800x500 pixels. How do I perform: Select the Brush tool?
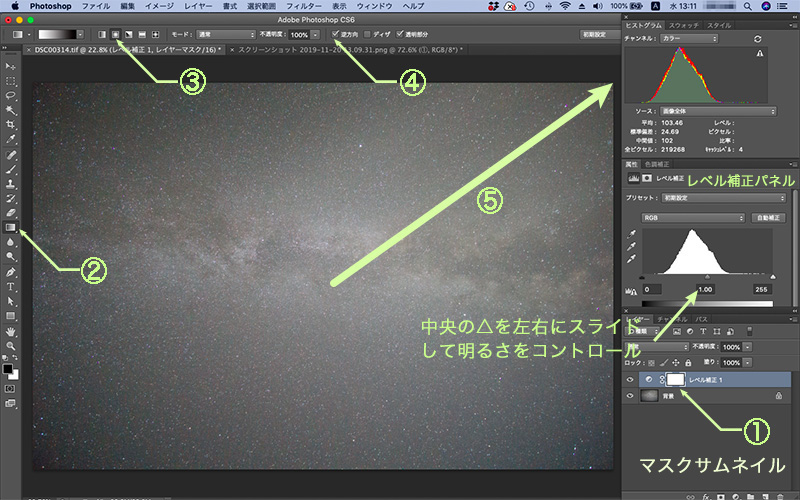[10, 169]
